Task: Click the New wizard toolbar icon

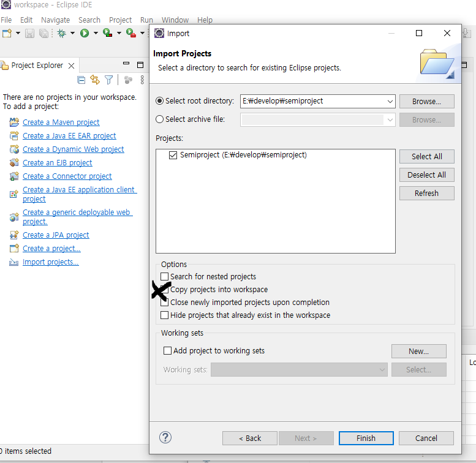Action: 7,33
